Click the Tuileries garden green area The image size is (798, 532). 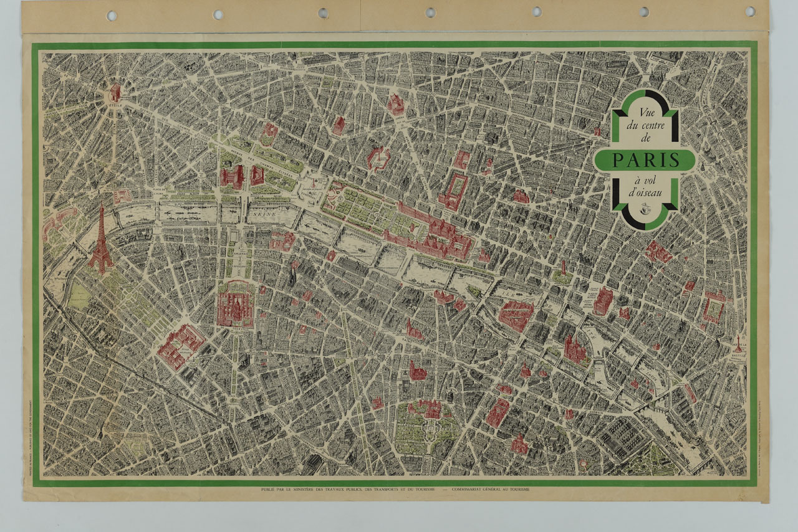pos(362,208)
